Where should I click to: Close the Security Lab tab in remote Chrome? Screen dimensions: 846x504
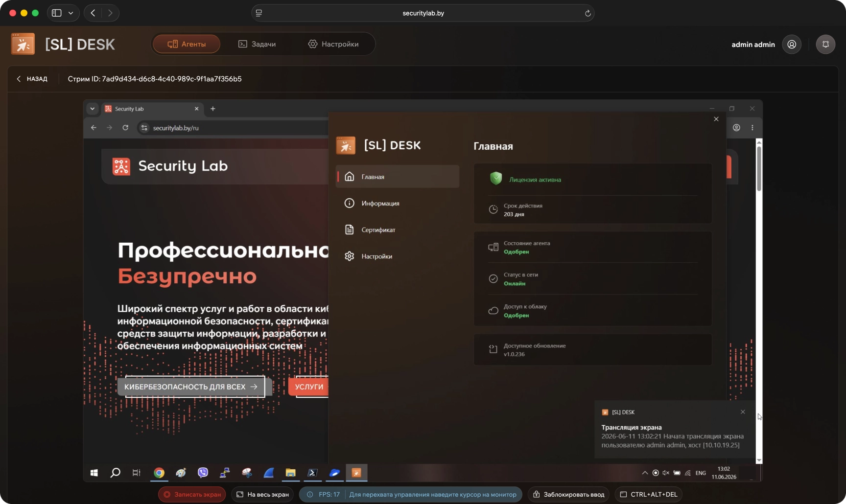(x=196, y=109)
